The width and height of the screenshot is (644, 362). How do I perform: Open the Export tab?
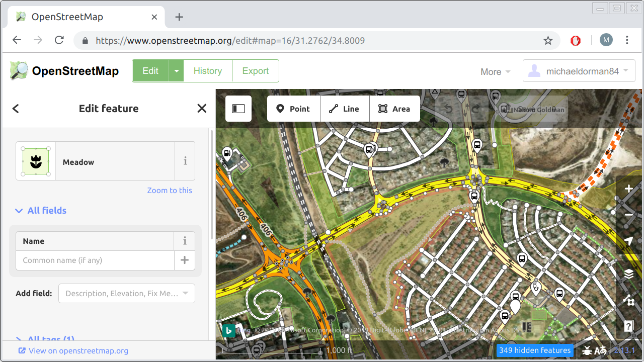(x=255, y=71)
